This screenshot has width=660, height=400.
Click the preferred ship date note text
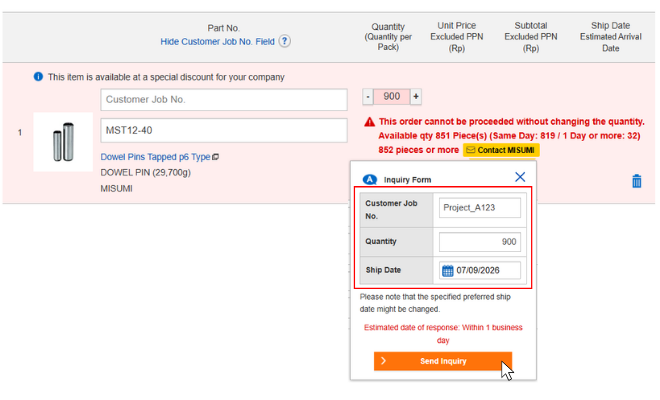(435, 303)
